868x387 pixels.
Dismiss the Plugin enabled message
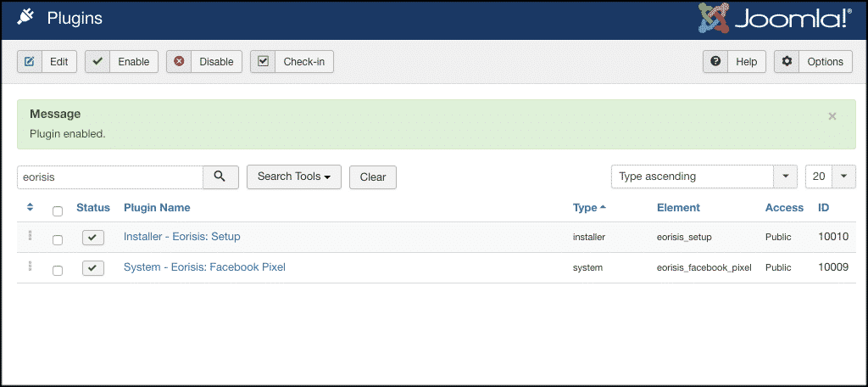point(832,116)
